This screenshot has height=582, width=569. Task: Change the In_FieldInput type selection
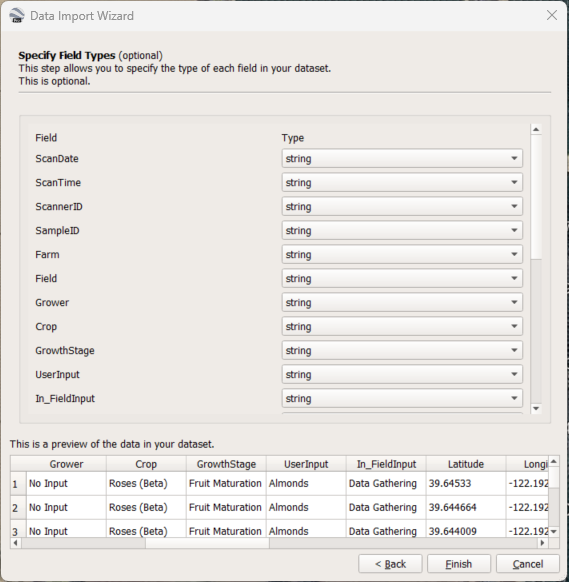point(402,398)
